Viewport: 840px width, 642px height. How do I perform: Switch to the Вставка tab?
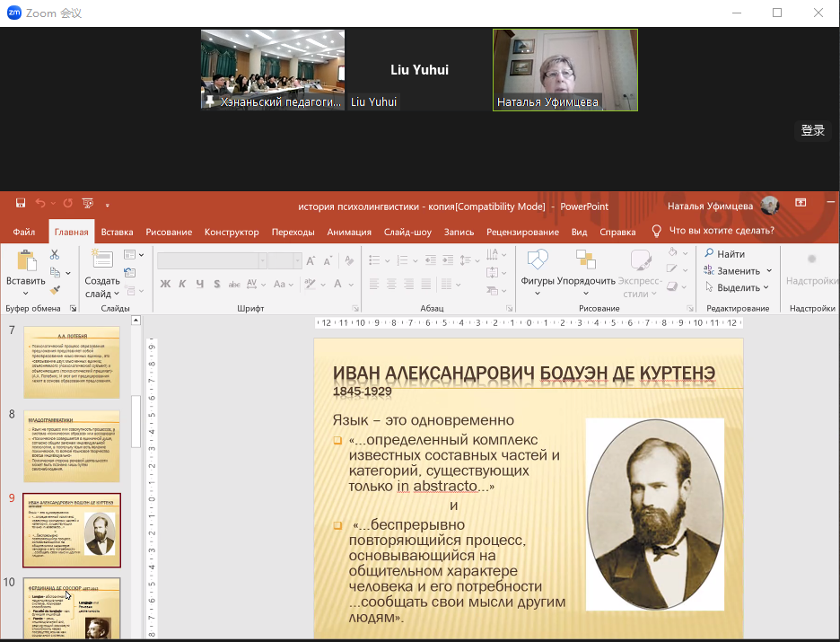click(x=117, y=232)
